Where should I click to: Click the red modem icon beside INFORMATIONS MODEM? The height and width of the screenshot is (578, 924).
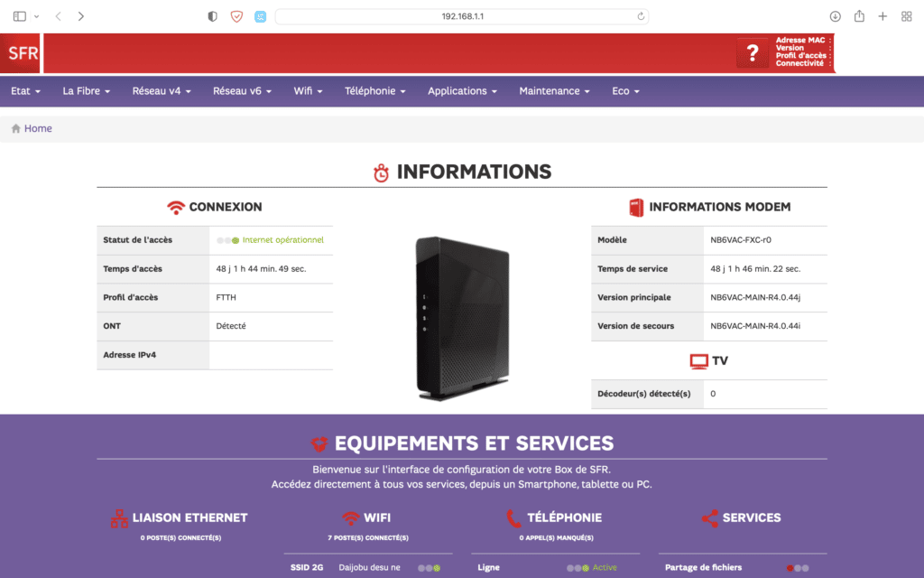coord(636,208)
